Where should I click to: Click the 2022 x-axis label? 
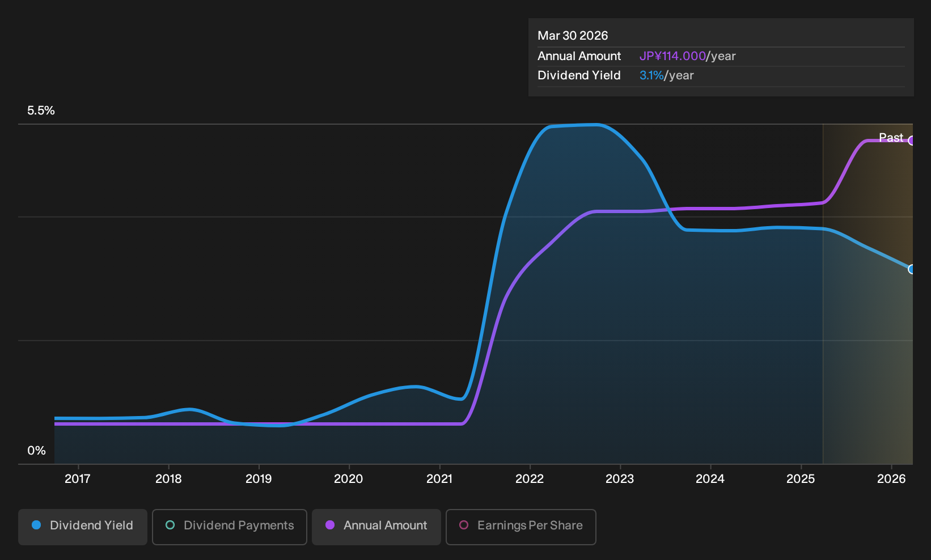[530, 479]
